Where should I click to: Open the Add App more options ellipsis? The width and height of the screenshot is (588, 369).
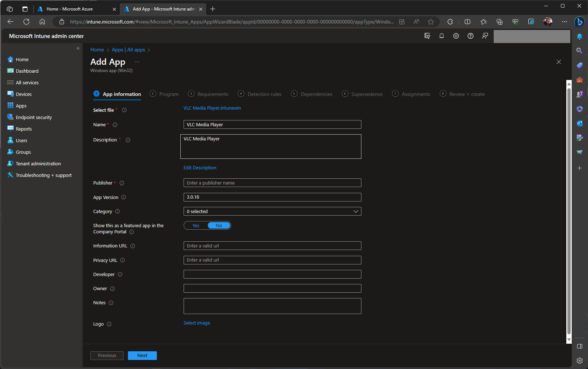point(137,62)
